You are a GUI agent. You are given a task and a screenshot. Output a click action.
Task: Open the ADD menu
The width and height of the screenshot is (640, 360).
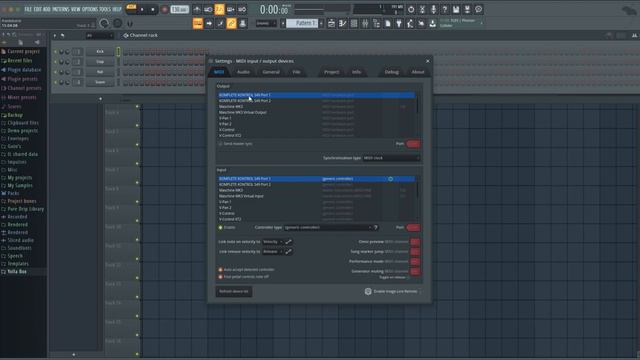47,9
